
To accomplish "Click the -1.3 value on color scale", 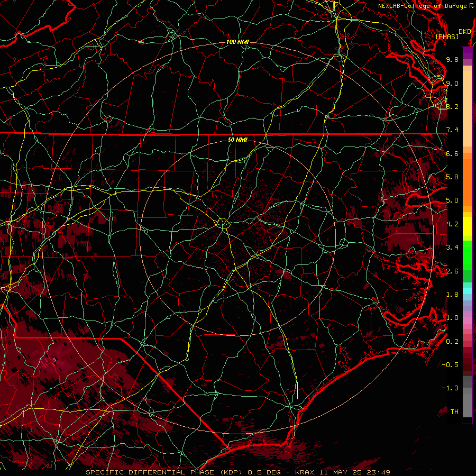I will 451,388.
